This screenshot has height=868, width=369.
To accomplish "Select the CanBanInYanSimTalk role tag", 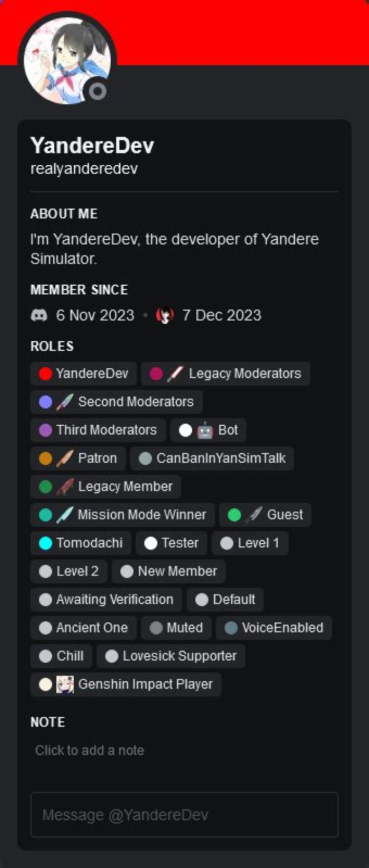I will (212, 458).
